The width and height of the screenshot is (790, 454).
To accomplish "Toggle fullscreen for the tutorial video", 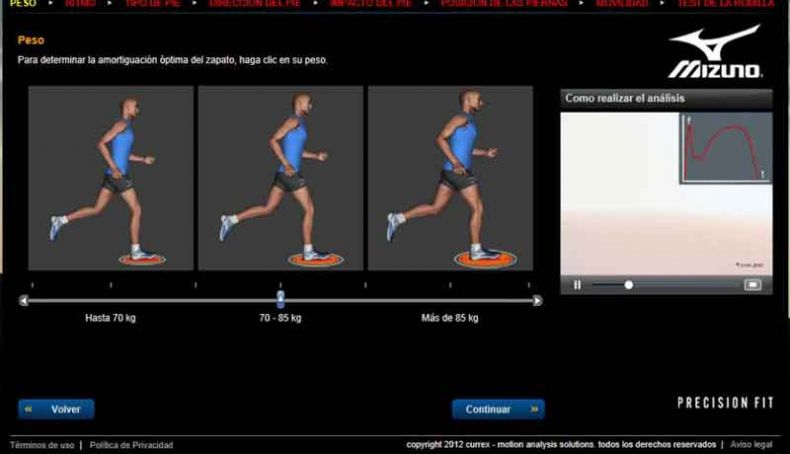I will click(752, 285).
